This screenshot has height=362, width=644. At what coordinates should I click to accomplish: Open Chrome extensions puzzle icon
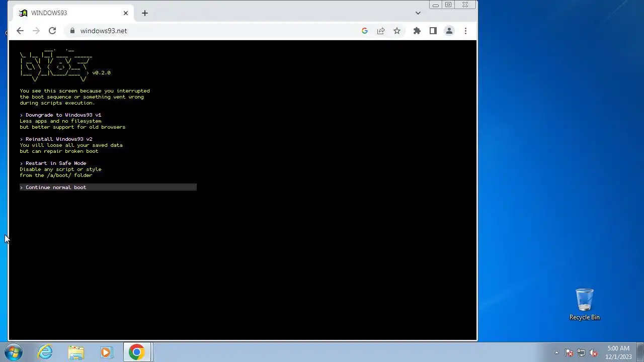[417, 31]
